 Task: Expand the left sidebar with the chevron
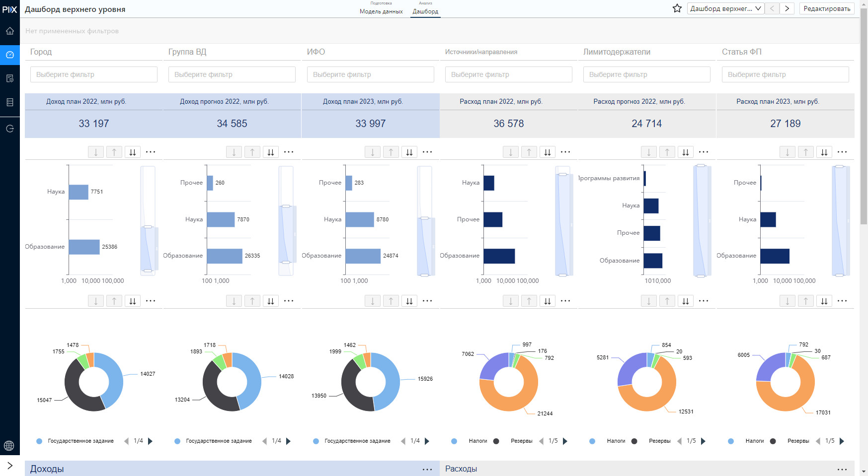pyautogui.click(x=9, y=466)
